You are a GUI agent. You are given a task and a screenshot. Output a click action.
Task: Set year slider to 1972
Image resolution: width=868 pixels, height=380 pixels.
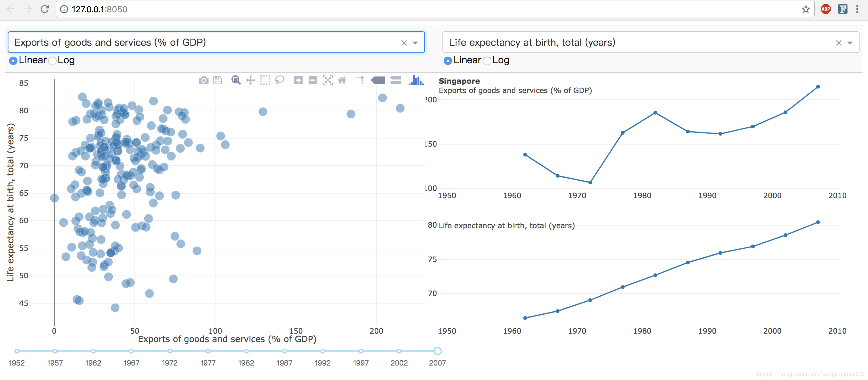tap(170, 351)
